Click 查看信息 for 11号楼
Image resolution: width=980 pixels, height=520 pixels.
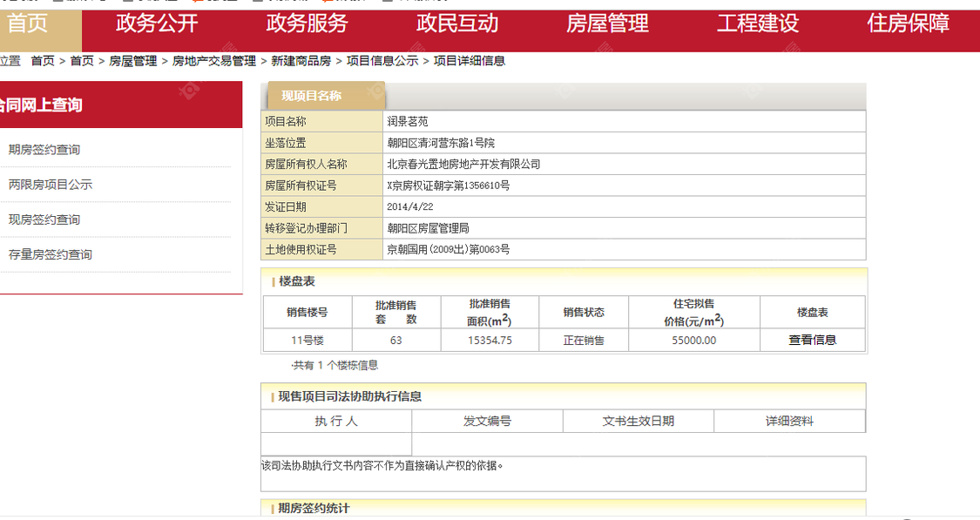click(x=813, y=340)
